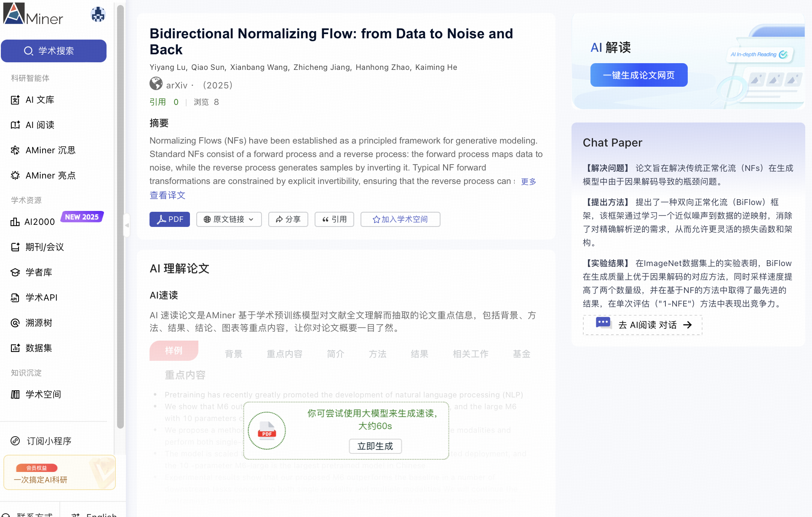
Task: Switch to the 背景 tab
Action: (x=233, y=354)
